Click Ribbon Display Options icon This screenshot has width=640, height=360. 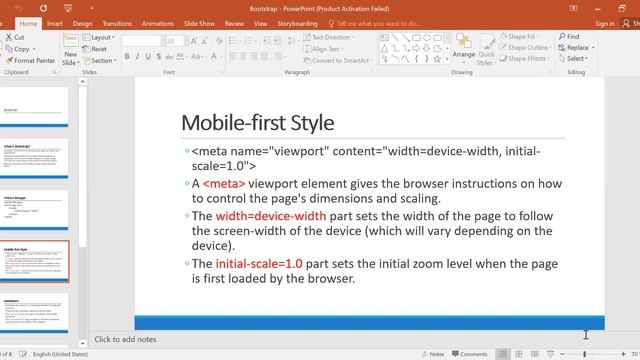tap(573, 8)
